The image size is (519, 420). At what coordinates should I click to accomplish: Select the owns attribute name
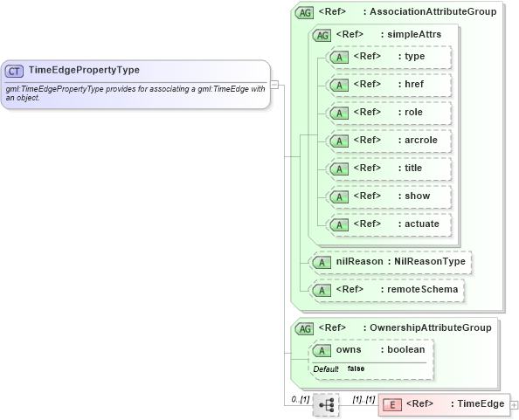point(349,349)
